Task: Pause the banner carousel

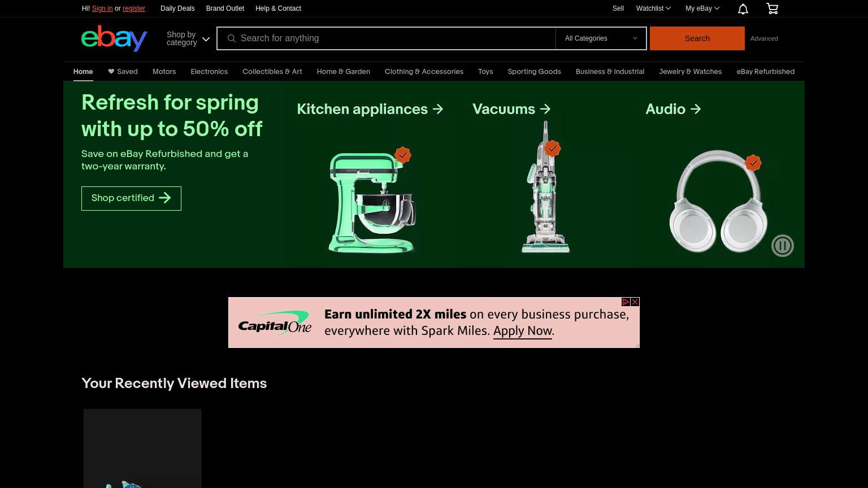Action: 783,246
